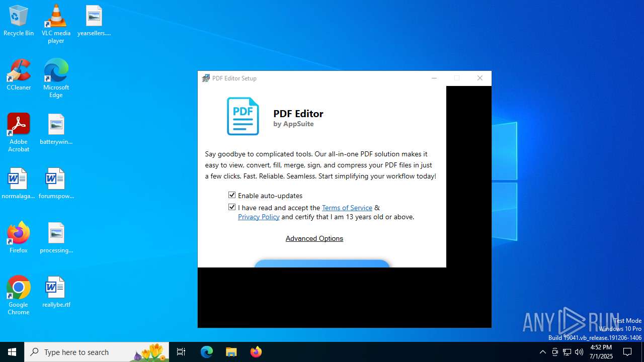Select the Adobe Acrobat desktop shortcut
Image resolution: width=644 pixels, height=362 pixels.
tap(19, 133)
